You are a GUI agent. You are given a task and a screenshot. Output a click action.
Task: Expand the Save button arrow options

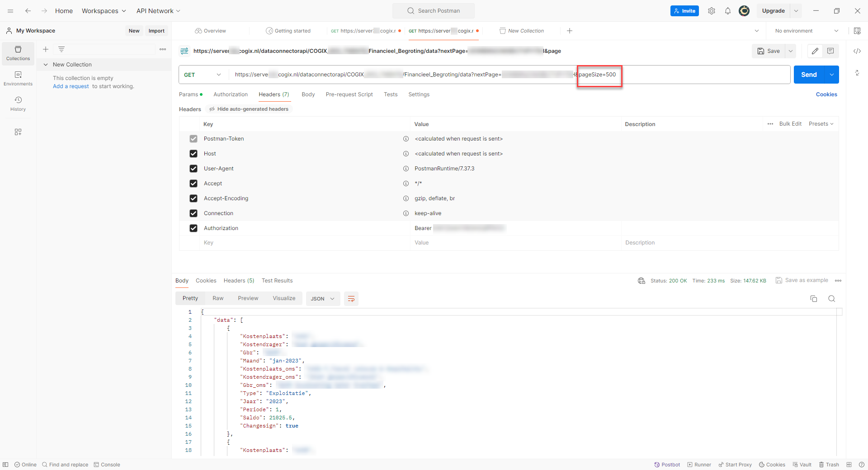point(791,51)
